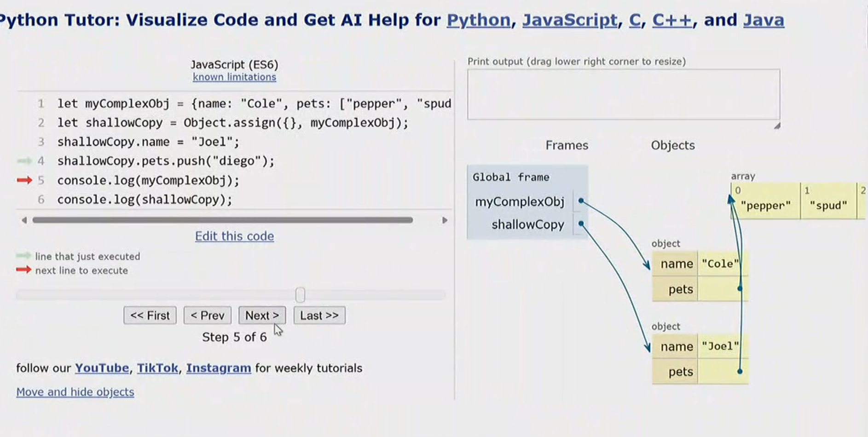Click the myComplexObj pointer dot
Screen dimensions: 868x437
[x=581, y=201]
